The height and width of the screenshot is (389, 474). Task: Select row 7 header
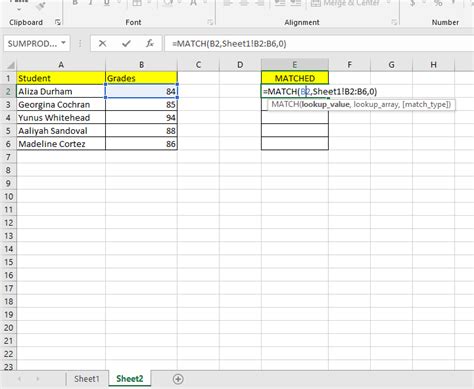(x=8, y=157)
